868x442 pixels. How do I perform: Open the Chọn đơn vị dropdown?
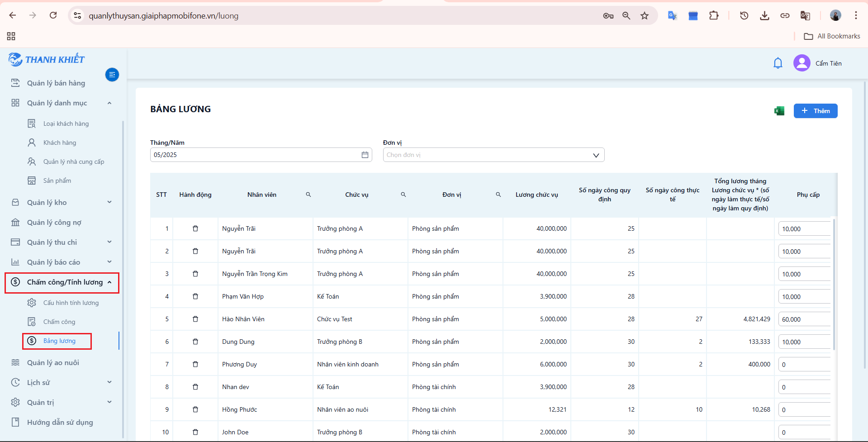[x=493, y=155]
